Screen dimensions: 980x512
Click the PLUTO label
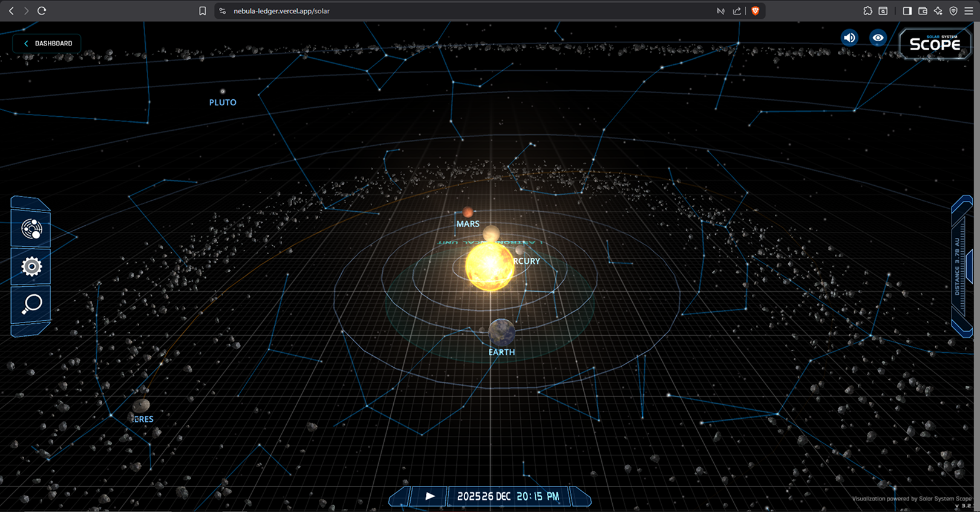coord(223,103)
